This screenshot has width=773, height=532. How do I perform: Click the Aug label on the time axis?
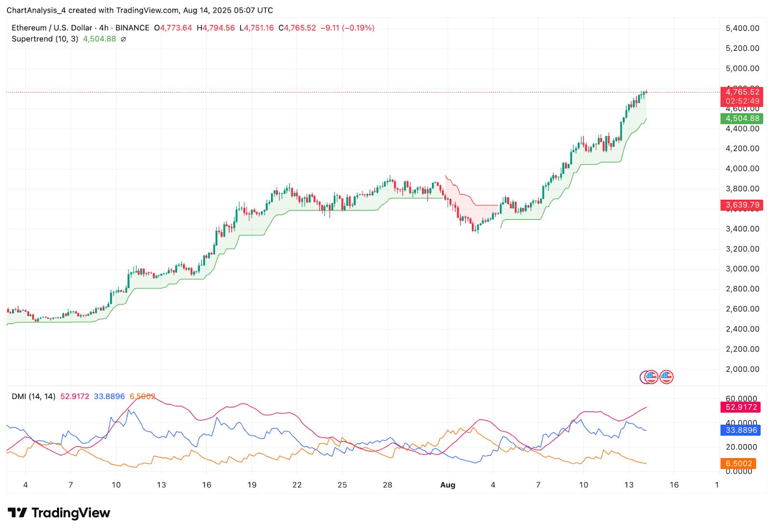447,485
